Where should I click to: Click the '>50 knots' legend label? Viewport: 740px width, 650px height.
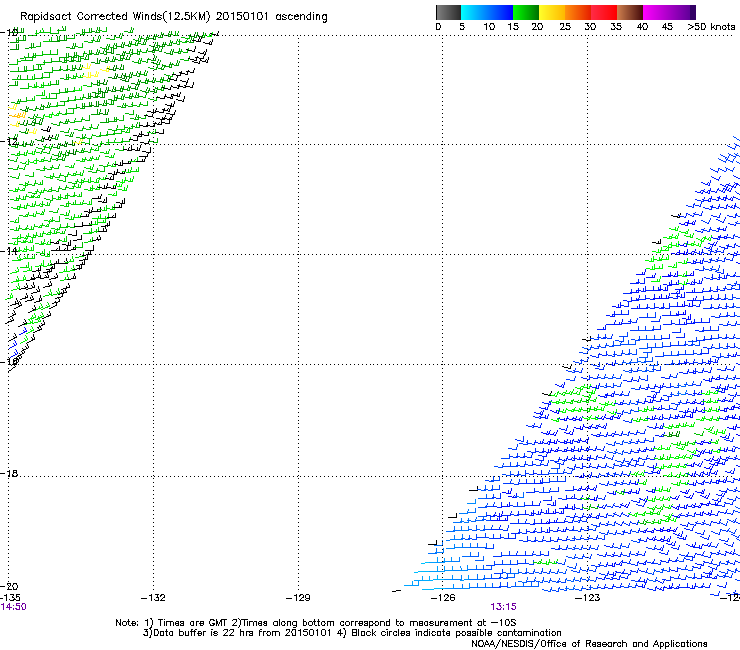711,27
